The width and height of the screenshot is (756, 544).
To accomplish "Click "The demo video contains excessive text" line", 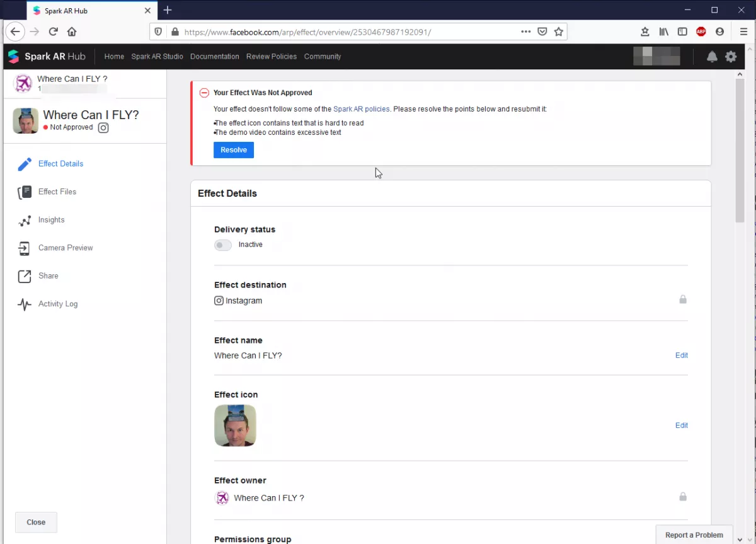I will 278,132.
